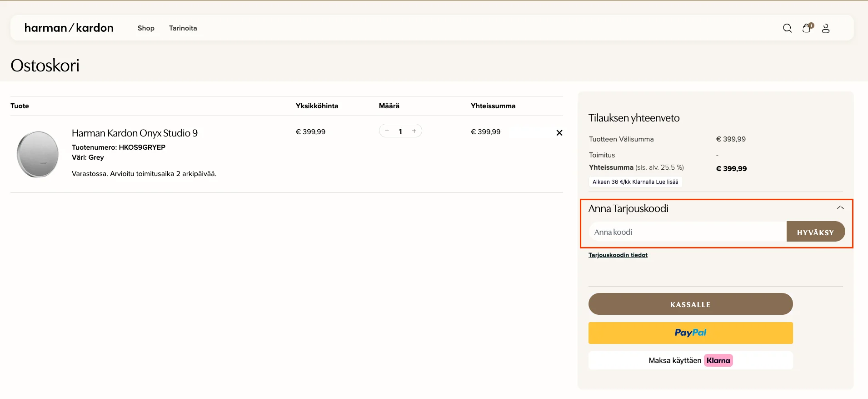Click the Anna koodi input field
The width and height of the screenshot is (868, 399).
click(688, 232)
